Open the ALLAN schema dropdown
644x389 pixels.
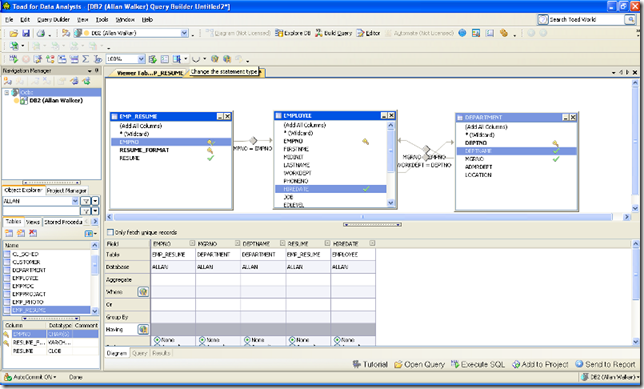pyautogui.click(x=75, y=201)
